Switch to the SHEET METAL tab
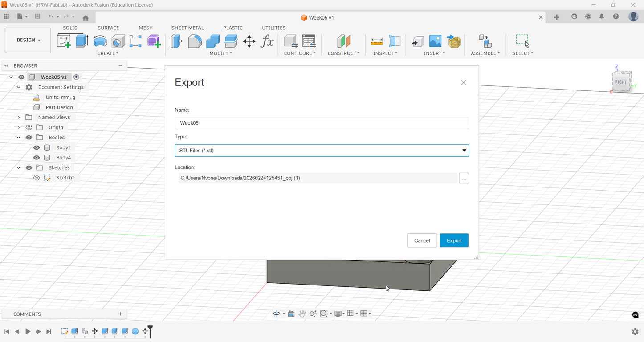Image resolution: width=644 pixels, height=342 pixels. pyautogui.click(x=187, y=28)
